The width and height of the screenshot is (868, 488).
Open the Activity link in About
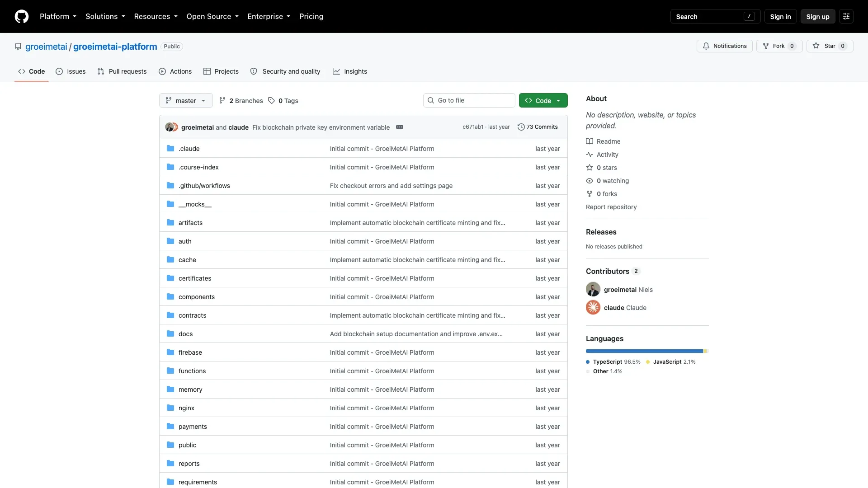pyautogui.click(x=602, y=155)
